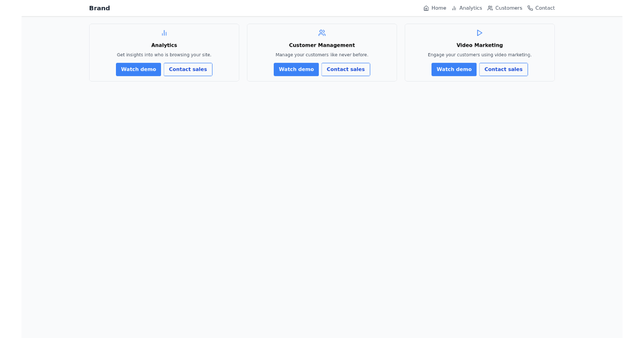Click the Brand logo text

point(99,8)
